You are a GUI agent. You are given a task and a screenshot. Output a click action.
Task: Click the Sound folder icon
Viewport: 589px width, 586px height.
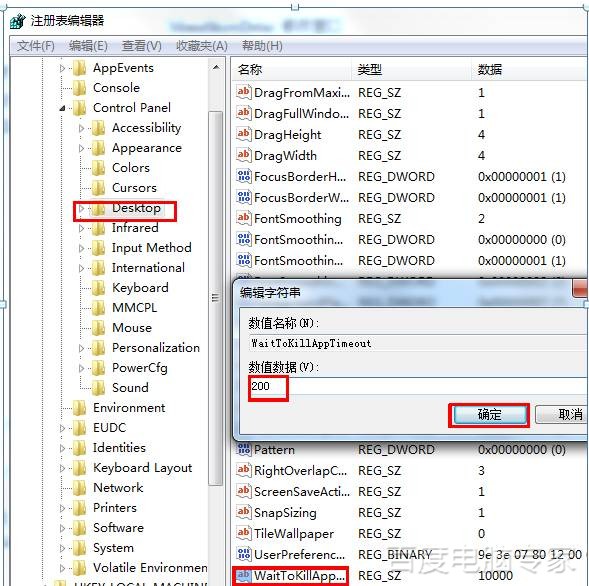(x=98, y=388)
